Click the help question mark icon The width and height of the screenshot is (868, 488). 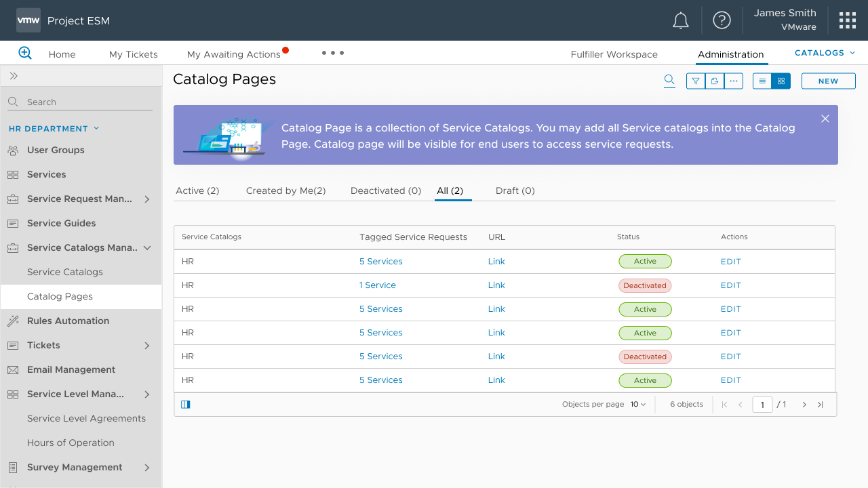(x=722, y=20)
